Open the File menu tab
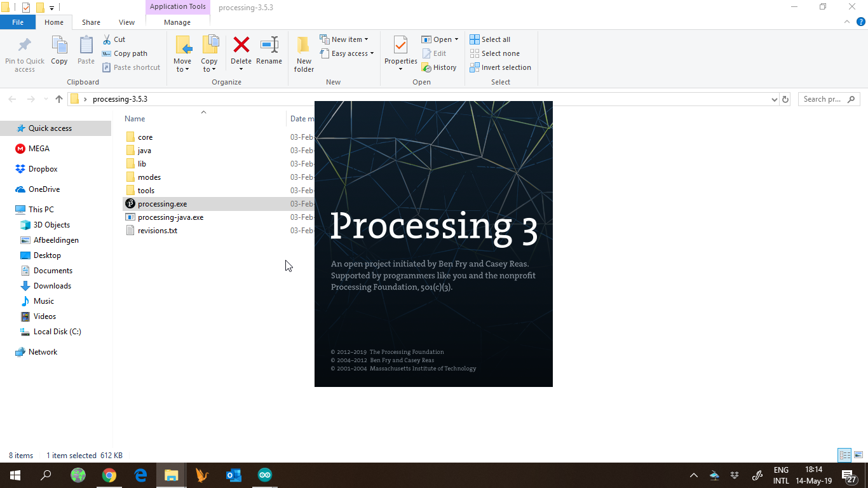This screenshot has width=868, height=488. point(18,22)
